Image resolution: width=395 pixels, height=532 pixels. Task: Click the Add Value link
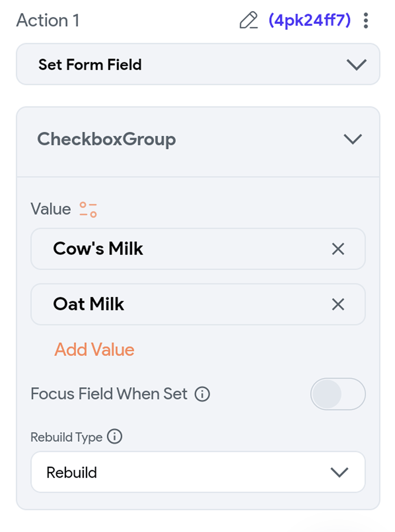coord(94,350)
